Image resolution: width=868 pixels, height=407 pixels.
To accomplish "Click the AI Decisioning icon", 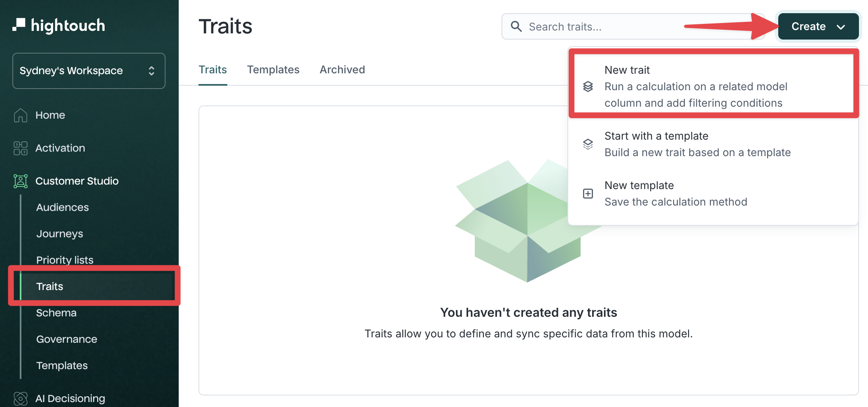I will coord(20,398).
